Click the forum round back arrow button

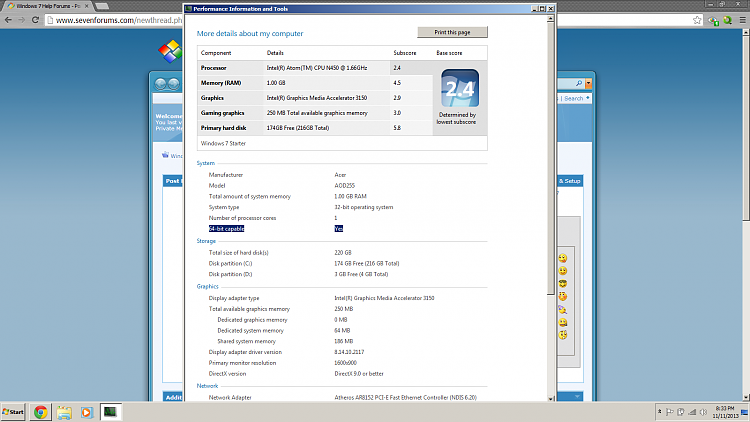coord(160,84)
